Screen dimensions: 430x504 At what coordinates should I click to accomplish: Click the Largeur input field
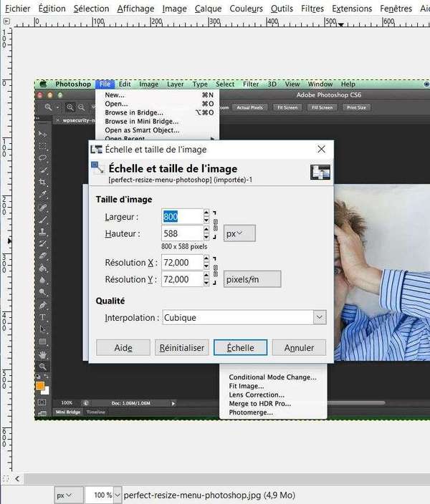[182, 216]
